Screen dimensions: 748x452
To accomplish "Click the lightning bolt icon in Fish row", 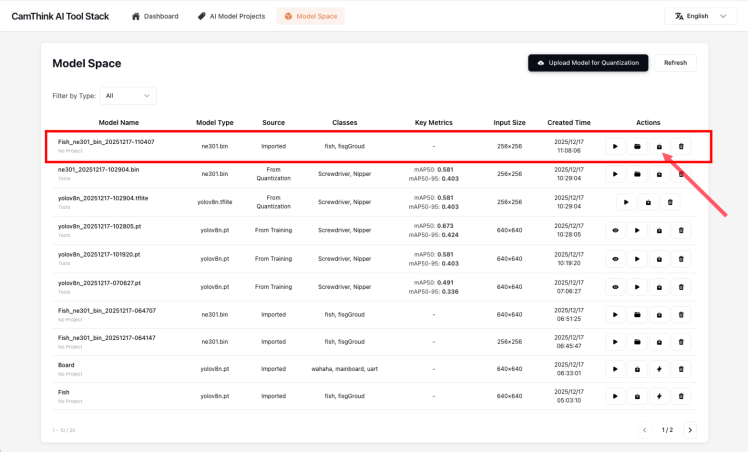I will point(659,397).
